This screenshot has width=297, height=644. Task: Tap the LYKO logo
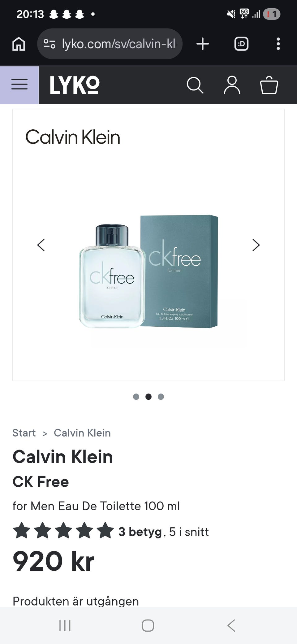(75, 85)
